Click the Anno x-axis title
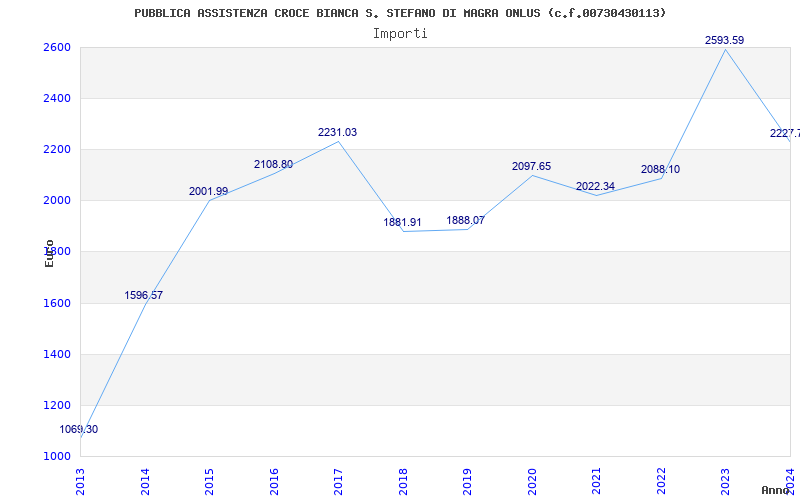The height and width of the screenshot is (500, 800). coord(775,490)
